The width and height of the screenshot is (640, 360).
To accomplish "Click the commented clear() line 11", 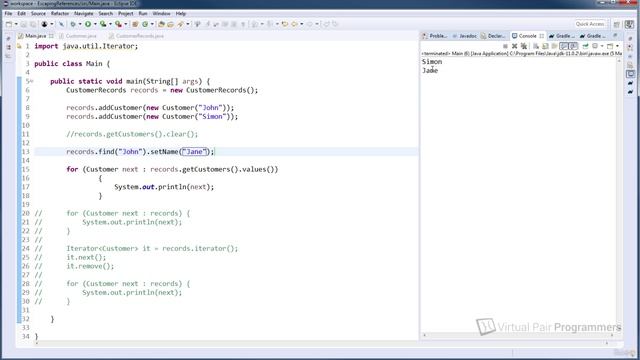I will click(132, 134).
